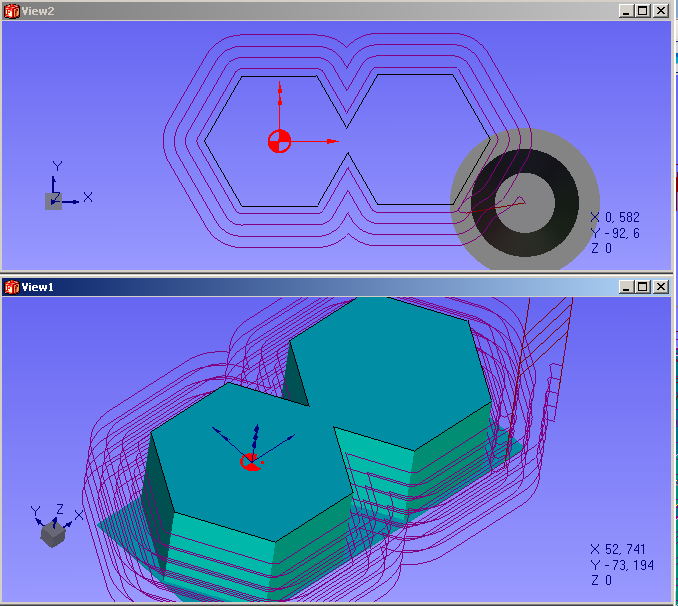Select the 3D orientation cube in View1
The width and height of the screenshot is (678, 606).
coord(52,535)
